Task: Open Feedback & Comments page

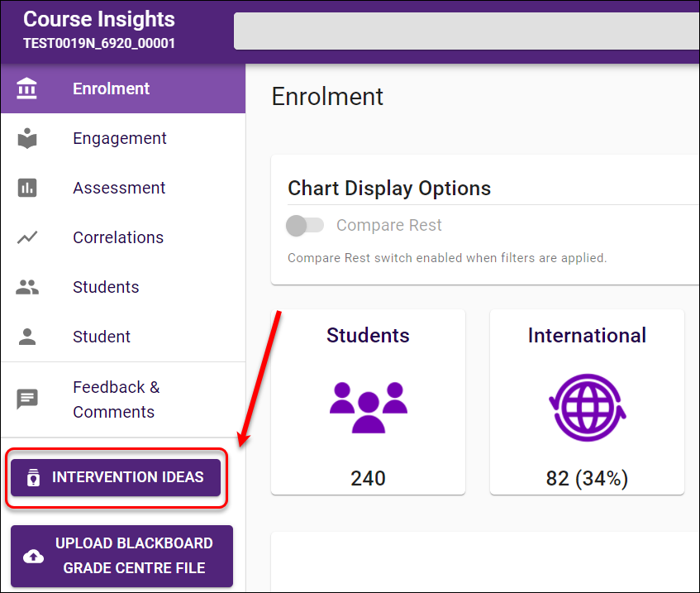Action: (116, 399)
